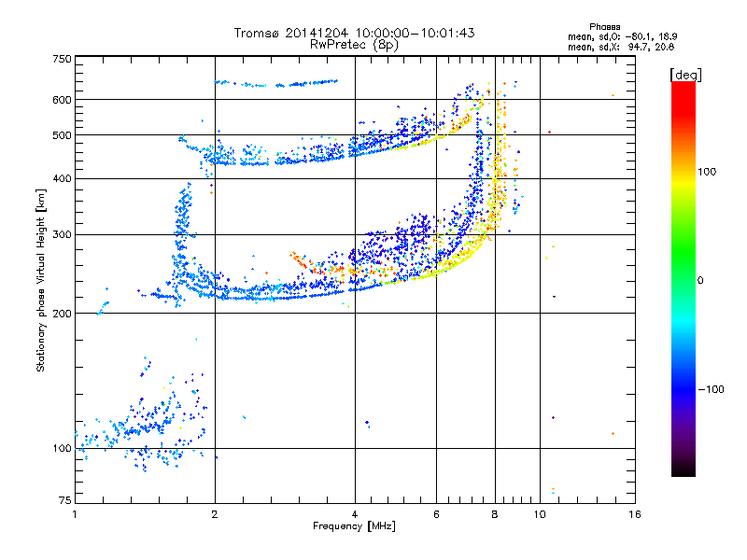
Task: Click the colorbar label '-100'
Action: click(x=711, y=389)
